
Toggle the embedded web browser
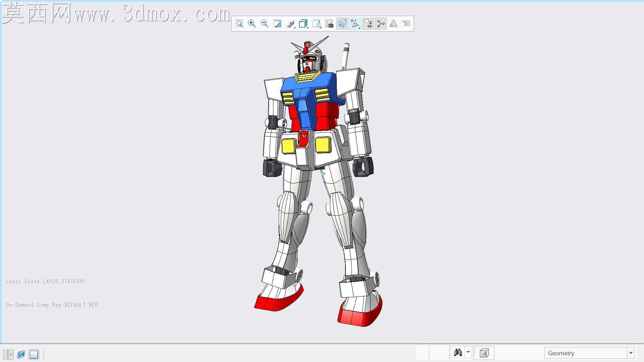(x=21, y=354)
